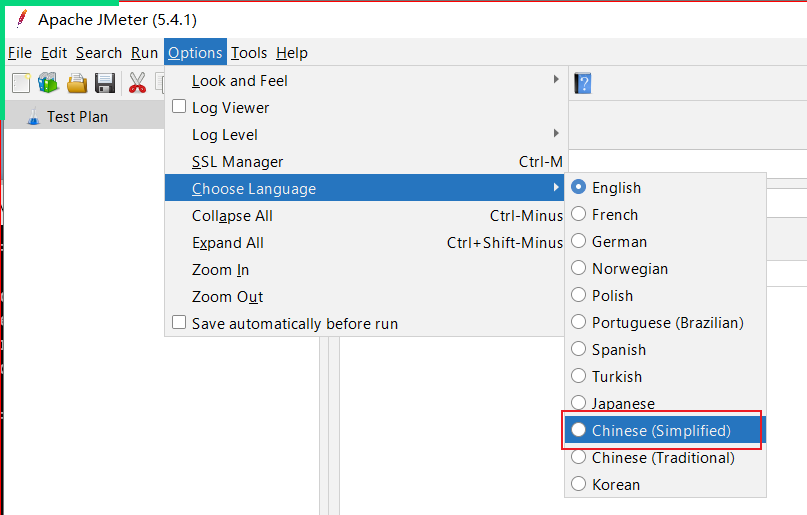Click the SSL Manager menu entry
Viewport: 807px width, 515px height.
tap(237, 162)
